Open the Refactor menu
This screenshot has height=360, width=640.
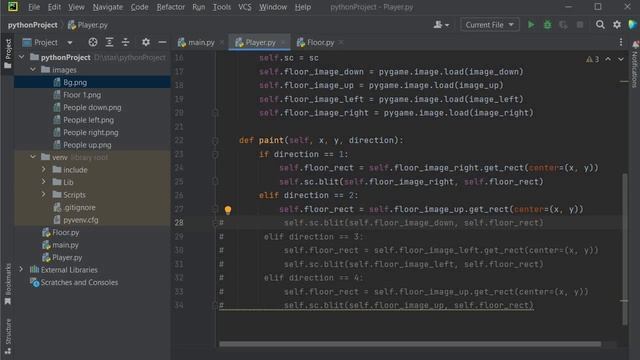[171, 7]
